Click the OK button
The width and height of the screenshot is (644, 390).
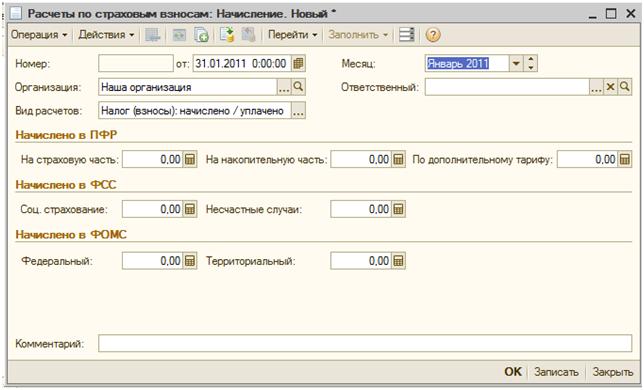tap(513, 372)
